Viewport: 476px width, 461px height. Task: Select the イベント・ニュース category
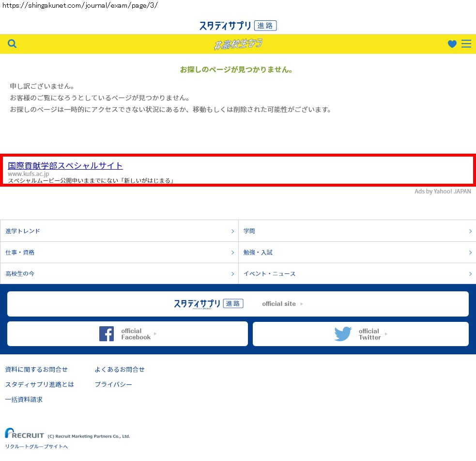pyautogui.click(x=269, y=274)
